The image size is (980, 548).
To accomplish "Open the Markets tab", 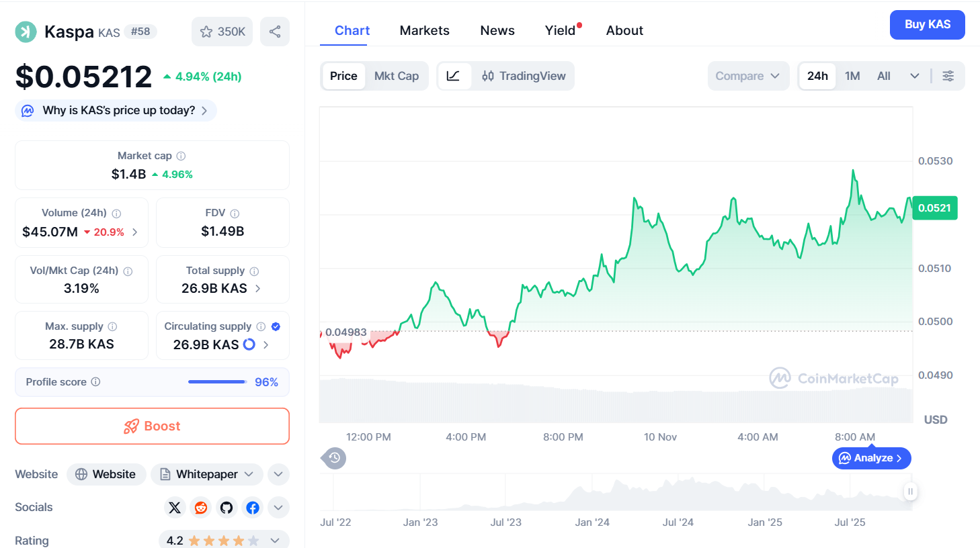I will coord(424,30).
